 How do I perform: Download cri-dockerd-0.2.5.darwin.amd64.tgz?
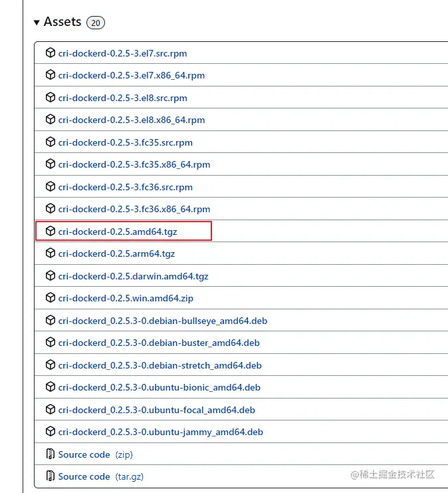(x=133, y=276)
